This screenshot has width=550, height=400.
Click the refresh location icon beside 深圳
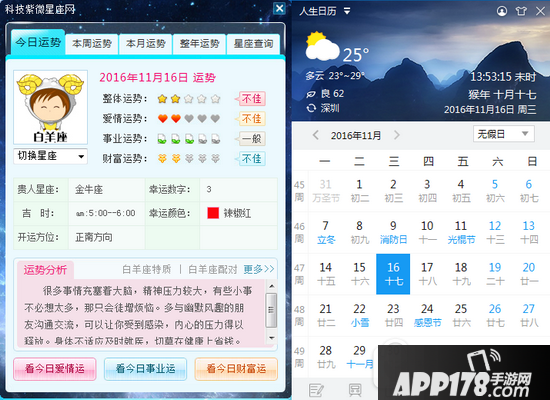click(311, 108)
